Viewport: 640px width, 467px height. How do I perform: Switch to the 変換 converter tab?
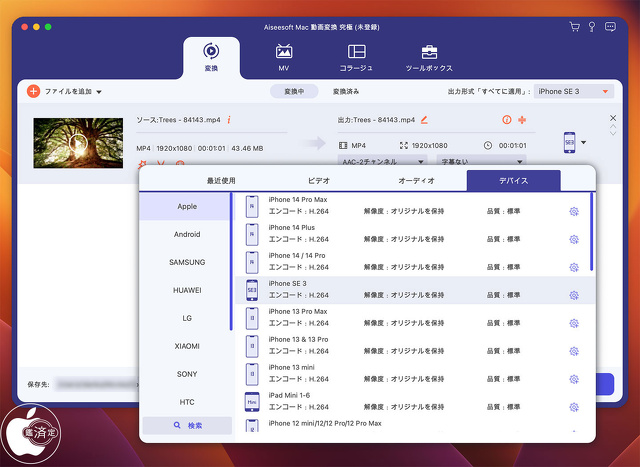point(211,57)
